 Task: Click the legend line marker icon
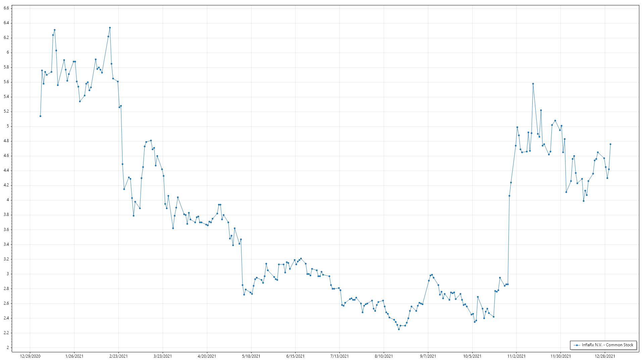(x=577, y=345)
